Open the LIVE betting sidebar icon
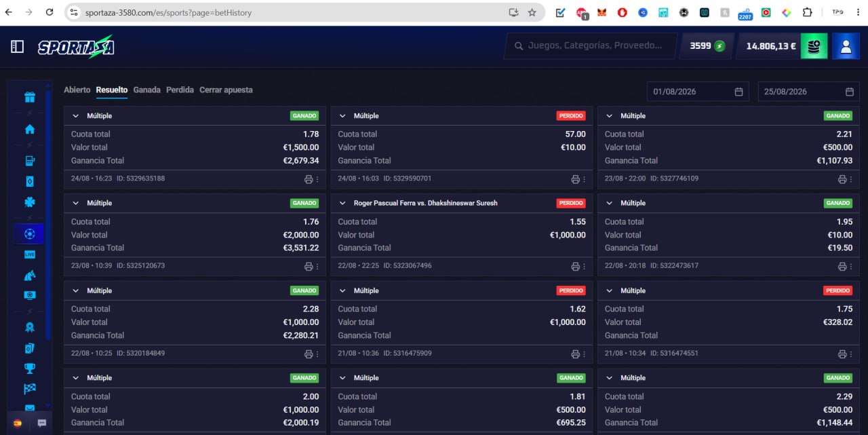The image size is (868, 435). click(30, 254)
